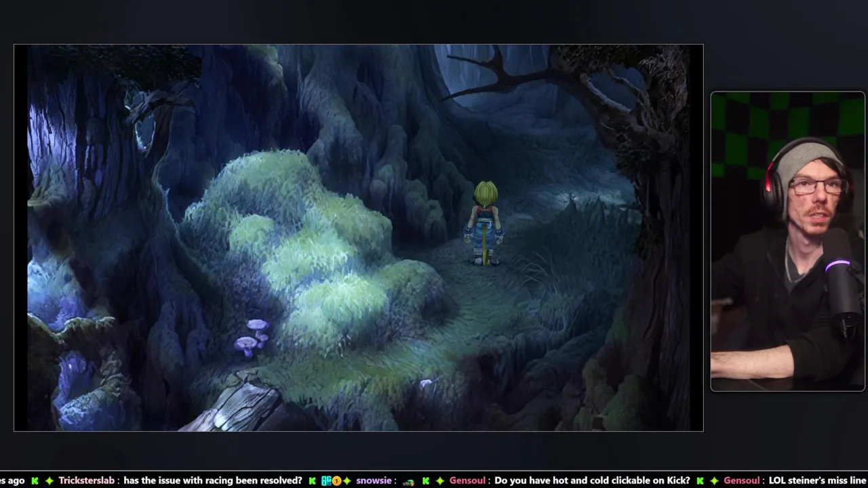Open Gensoul's name beside 'Do you have hot'
Image resolution: width=868 pixels, height=488 pixels.
click(x=467, y=481)
